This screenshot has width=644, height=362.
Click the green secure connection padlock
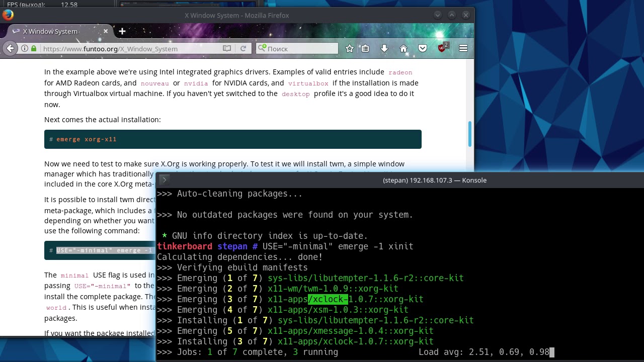[34, 48]
